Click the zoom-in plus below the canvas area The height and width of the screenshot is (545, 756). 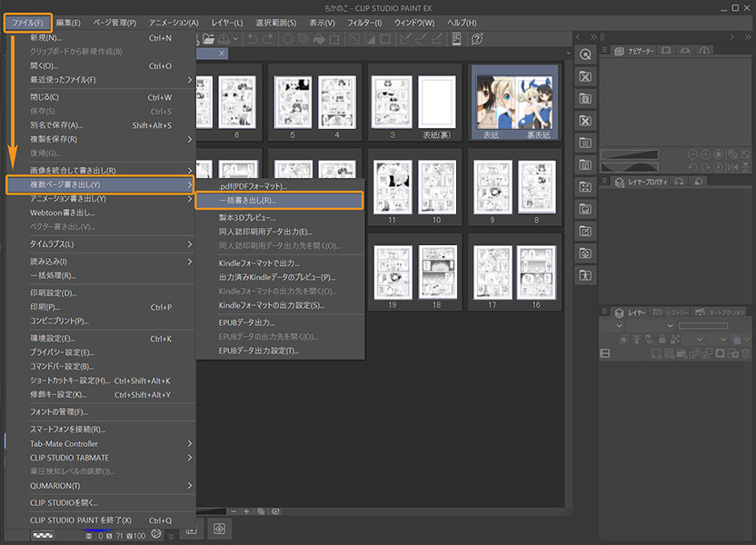tap(246, 511)
